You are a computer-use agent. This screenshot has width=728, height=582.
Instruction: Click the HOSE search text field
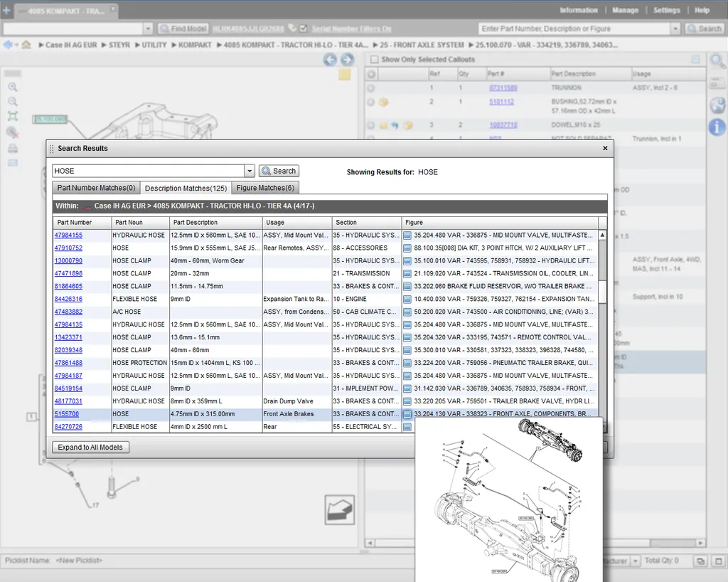coord(149,171)
